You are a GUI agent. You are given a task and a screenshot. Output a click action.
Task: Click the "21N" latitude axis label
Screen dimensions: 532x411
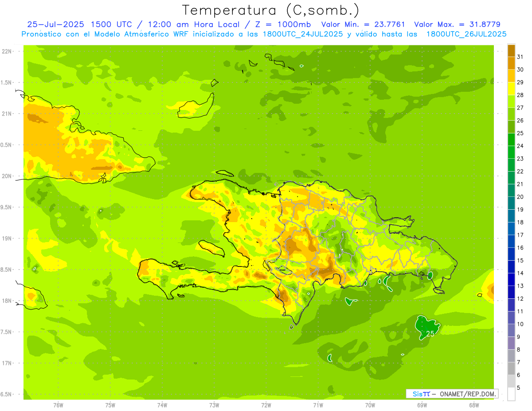click(7, 114)
